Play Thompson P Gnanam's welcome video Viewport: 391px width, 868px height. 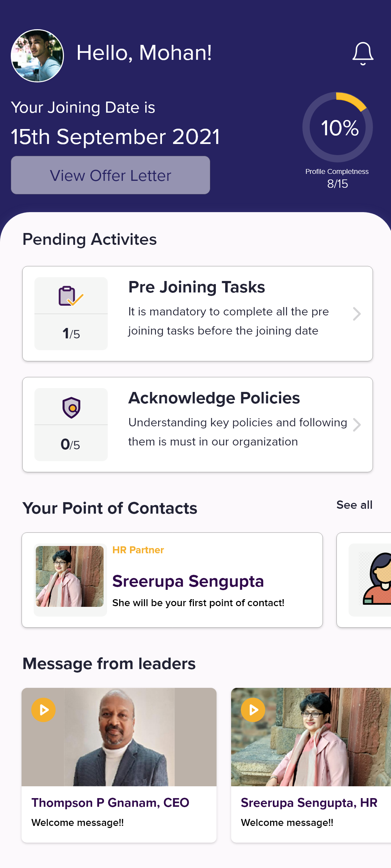[x=43, y=710]
